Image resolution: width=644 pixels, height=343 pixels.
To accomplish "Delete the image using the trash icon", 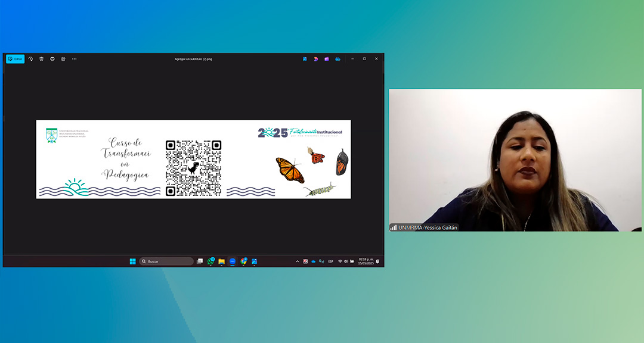I will click(x=42, y=59).
